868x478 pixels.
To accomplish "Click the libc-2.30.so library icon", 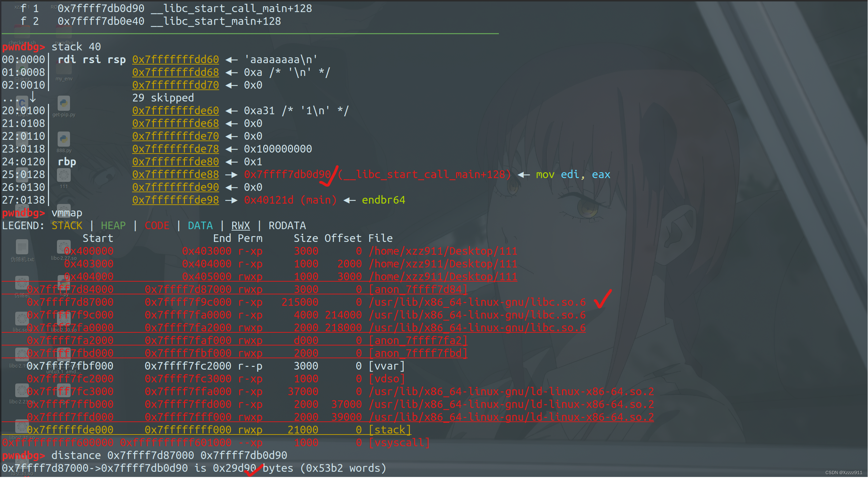I will click(x=64, y=319).
